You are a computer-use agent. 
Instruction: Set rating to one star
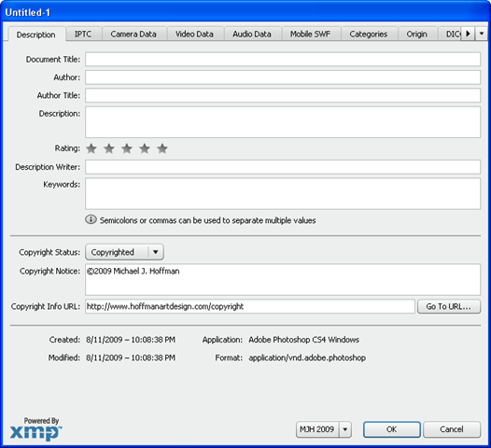(91, 148)
